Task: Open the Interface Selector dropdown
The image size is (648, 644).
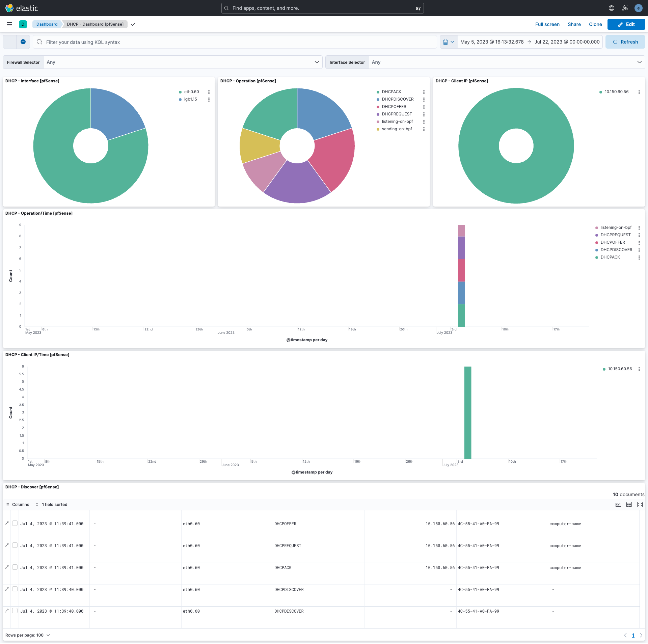Action: pyautogui.click(x=639, y=62)
